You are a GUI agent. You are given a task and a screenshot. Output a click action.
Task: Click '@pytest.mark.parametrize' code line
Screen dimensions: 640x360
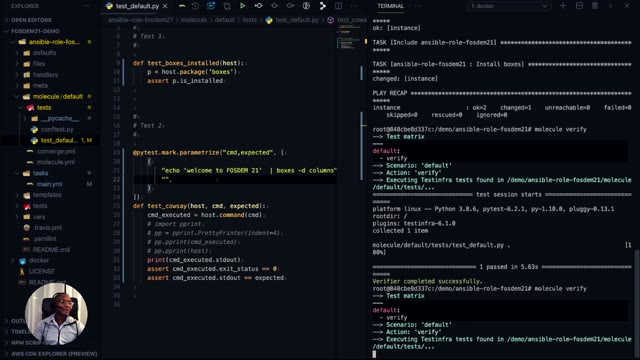209,153
